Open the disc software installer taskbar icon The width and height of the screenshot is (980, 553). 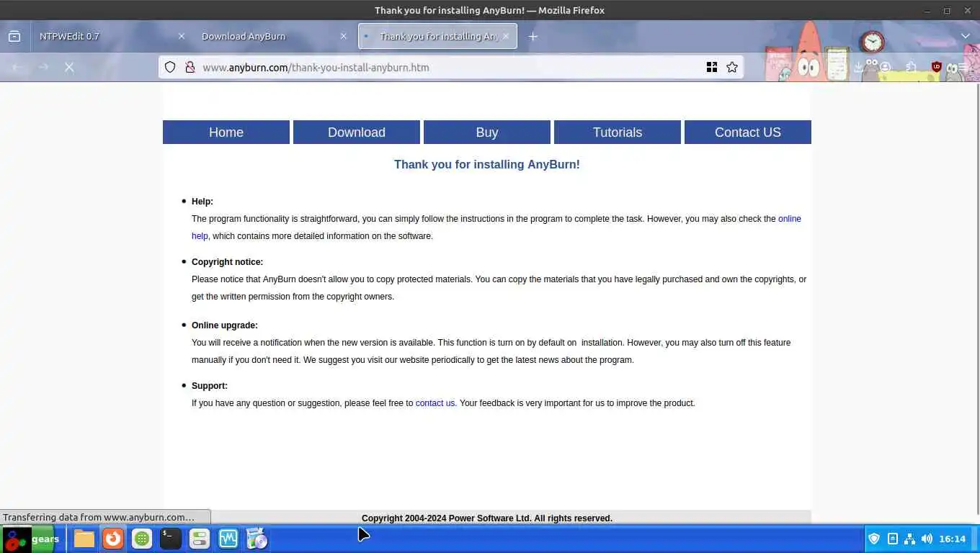tap(257, 539)
